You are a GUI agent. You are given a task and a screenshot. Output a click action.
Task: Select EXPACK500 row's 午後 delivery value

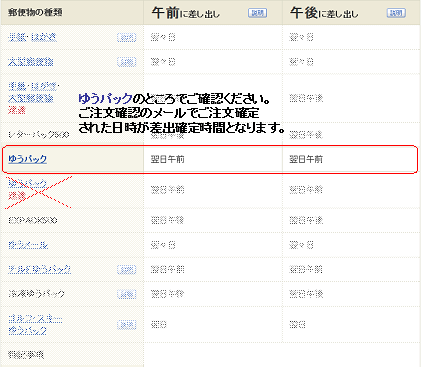[x=306, y=220]
